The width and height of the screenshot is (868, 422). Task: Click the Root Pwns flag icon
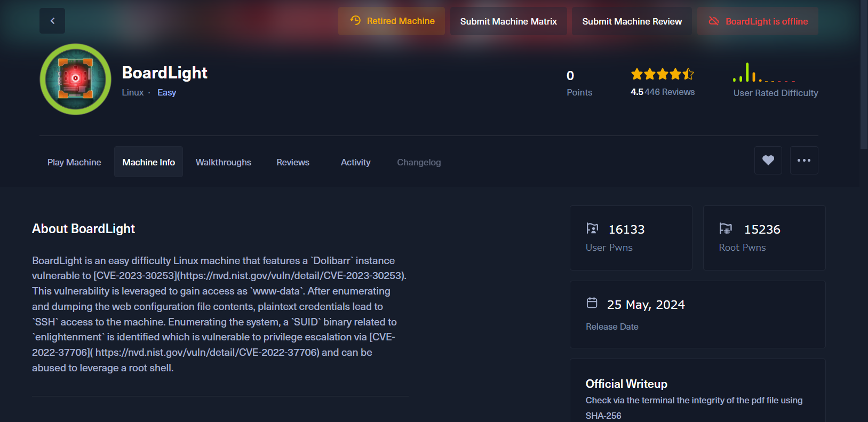[x=726, y=229]
